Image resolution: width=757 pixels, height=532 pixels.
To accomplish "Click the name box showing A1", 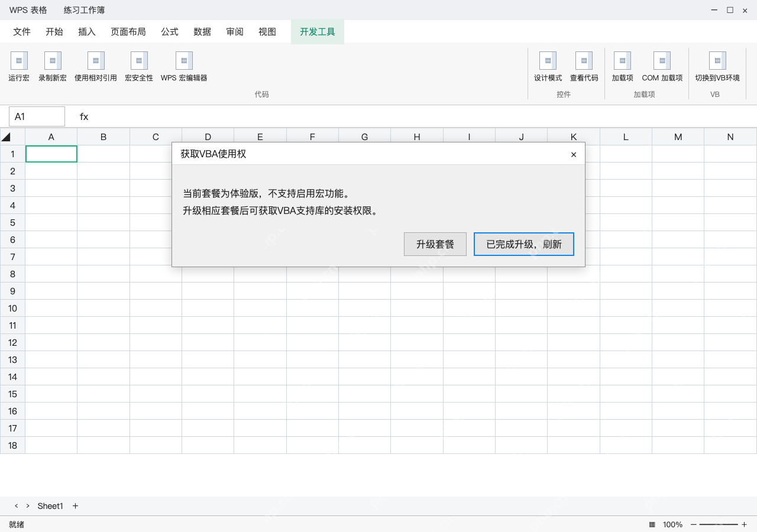I will point(37,116).
